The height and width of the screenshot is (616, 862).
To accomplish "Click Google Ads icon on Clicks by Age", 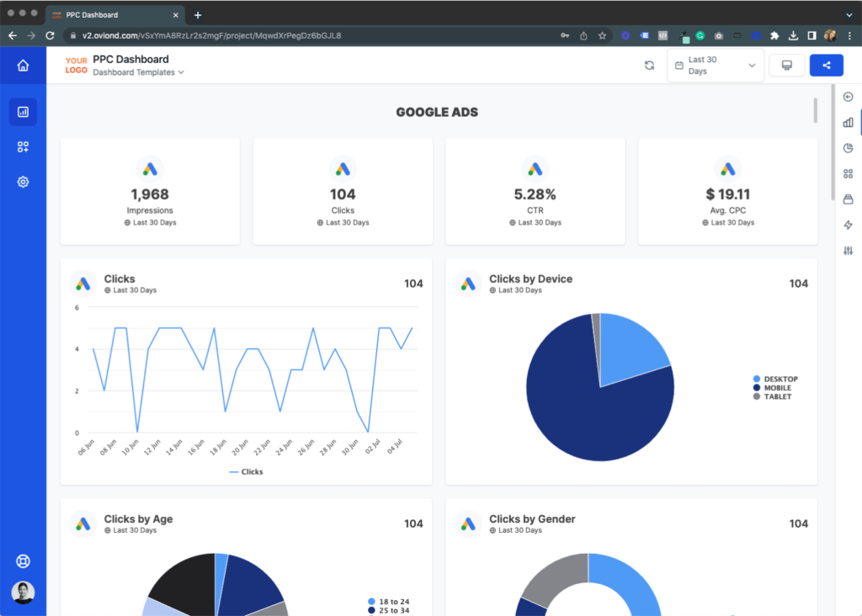I will [x=83, y=523].
